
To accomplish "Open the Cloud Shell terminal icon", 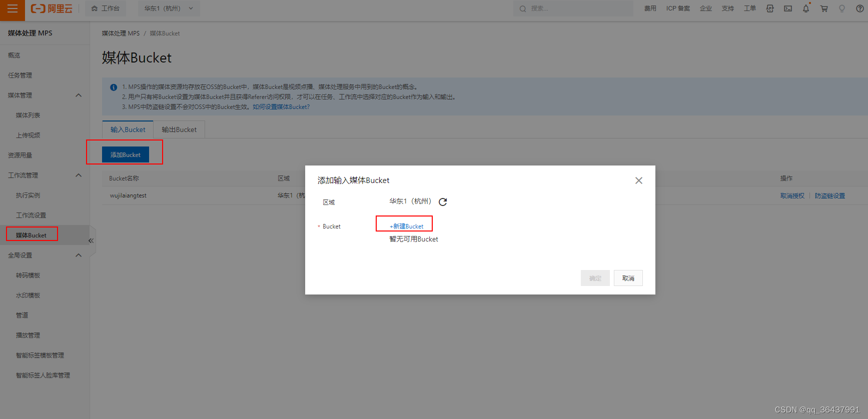I will click(788, 8).
